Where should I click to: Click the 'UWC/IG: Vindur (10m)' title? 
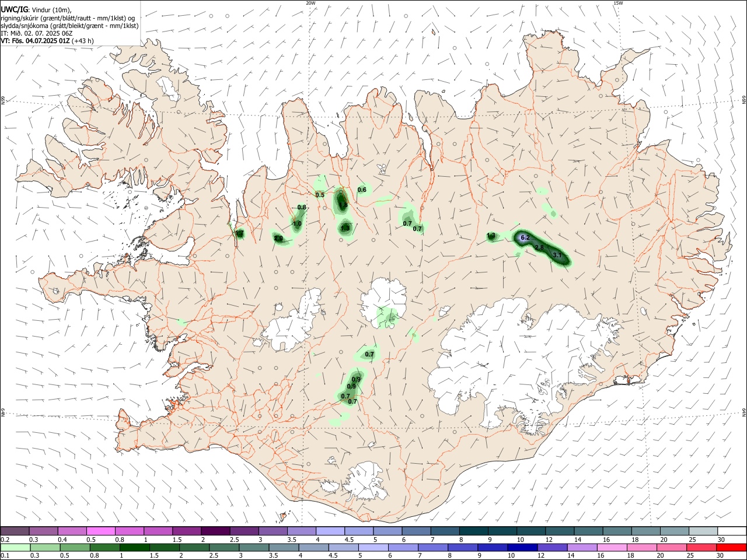click(36, 10)
